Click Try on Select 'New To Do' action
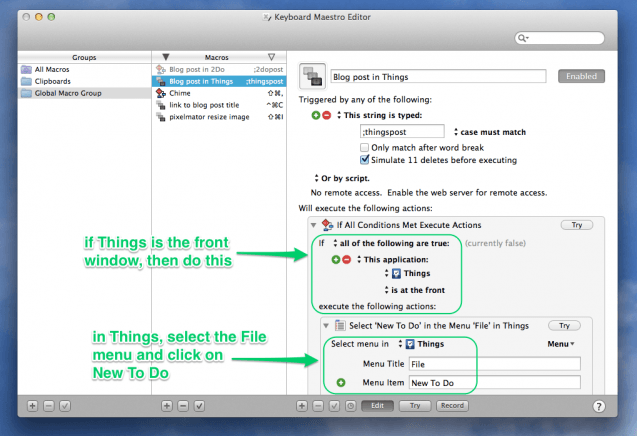The width and height of the screenshot is (637, 436). [x=564, y=326]
